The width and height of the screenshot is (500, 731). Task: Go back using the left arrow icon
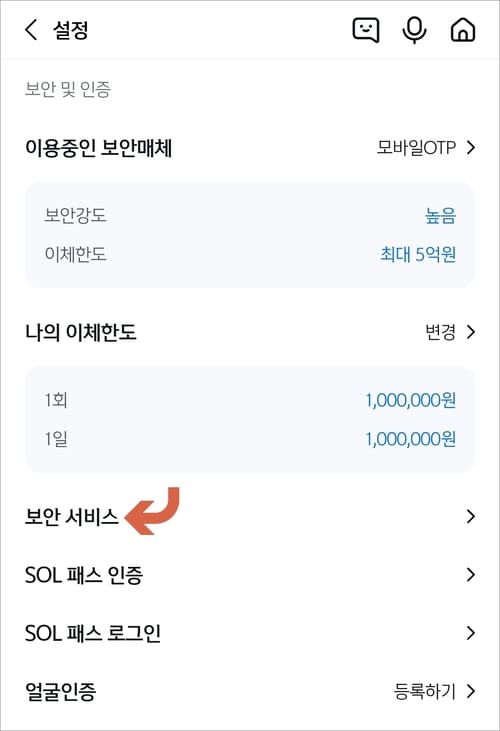[31, 30]
